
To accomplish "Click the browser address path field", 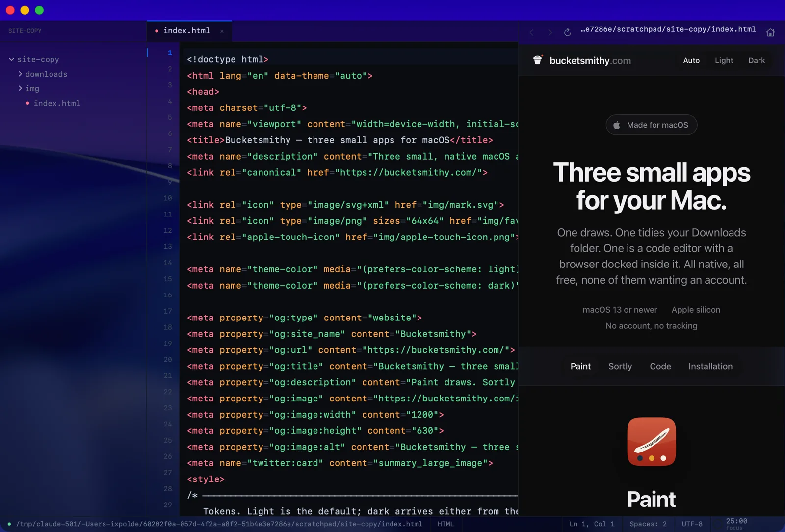I will click(x=668, y=29).
